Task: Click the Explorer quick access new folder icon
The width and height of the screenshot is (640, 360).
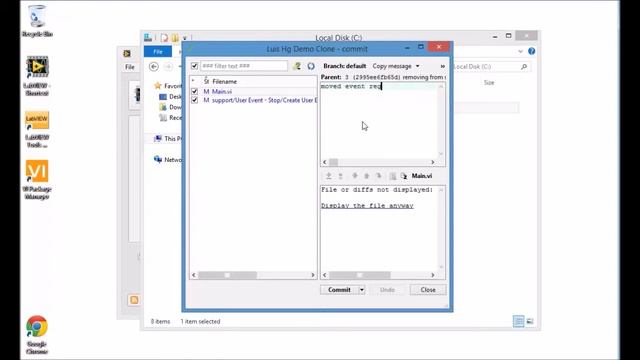Action: click(x=175, y=38)
